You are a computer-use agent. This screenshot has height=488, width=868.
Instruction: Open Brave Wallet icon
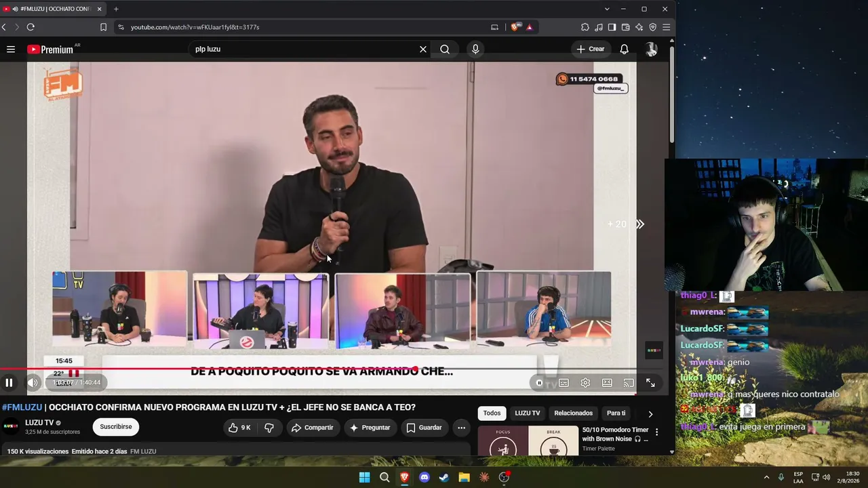point(626,27)
